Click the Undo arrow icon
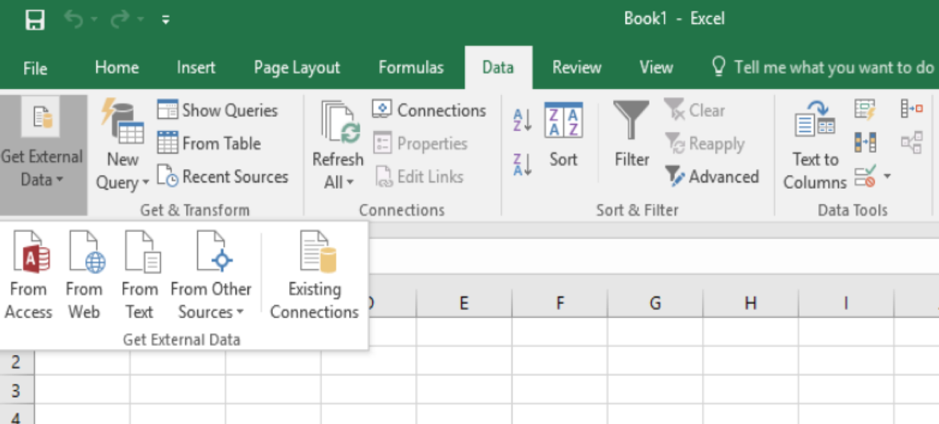 coord(74,20)
